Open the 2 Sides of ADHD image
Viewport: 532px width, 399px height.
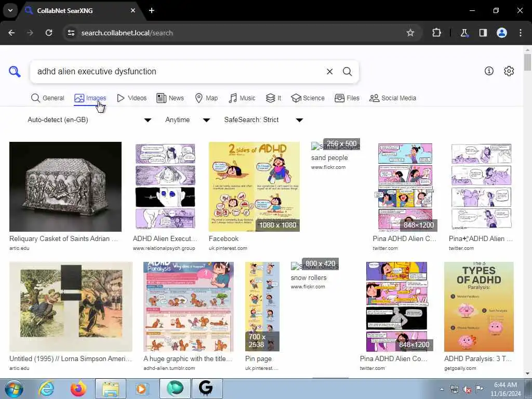coord(254,187)
